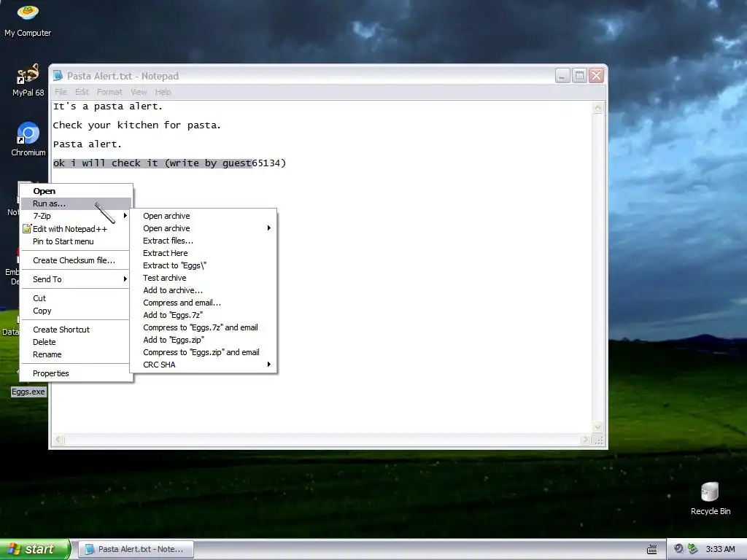Select Test archive
Image resolution: width=747 pixels, height=560 pixels.
click(204, 278)
